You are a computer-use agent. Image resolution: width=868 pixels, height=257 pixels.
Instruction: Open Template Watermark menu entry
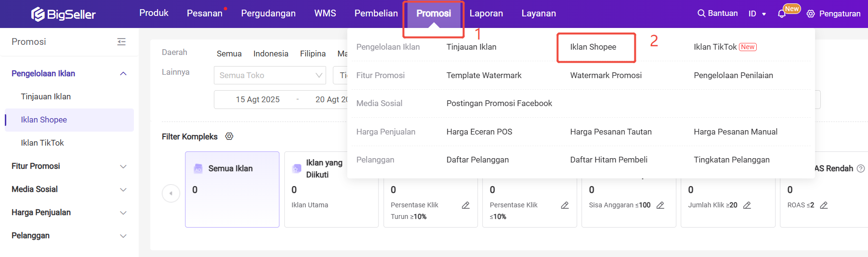pos(484,75)
